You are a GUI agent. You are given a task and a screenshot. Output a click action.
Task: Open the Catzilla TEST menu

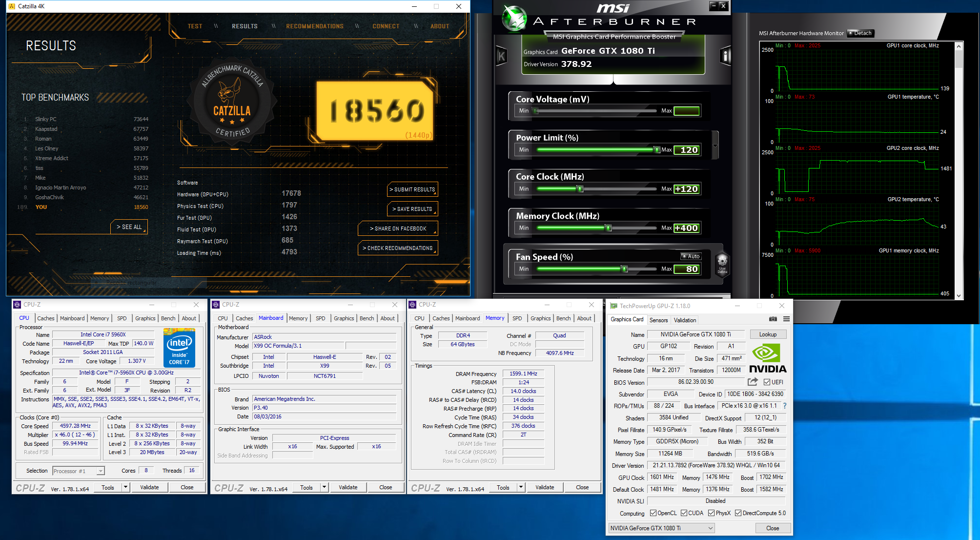coord(195,26)
